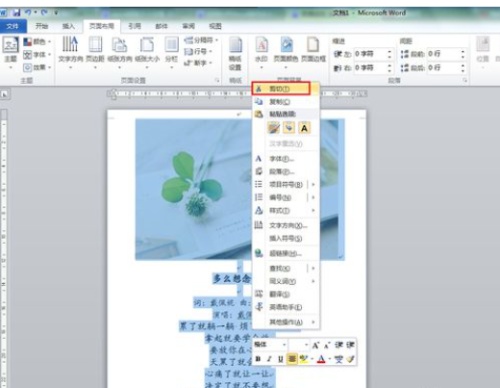Apply red font color in mini toolbar
Screen dimensions: 500x388
click(x=321, y=359)
